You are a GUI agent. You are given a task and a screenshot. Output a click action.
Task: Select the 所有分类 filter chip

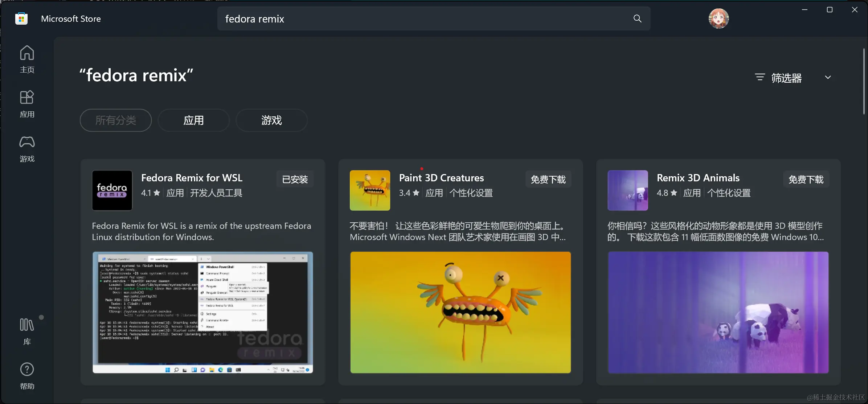pos(116,120)
